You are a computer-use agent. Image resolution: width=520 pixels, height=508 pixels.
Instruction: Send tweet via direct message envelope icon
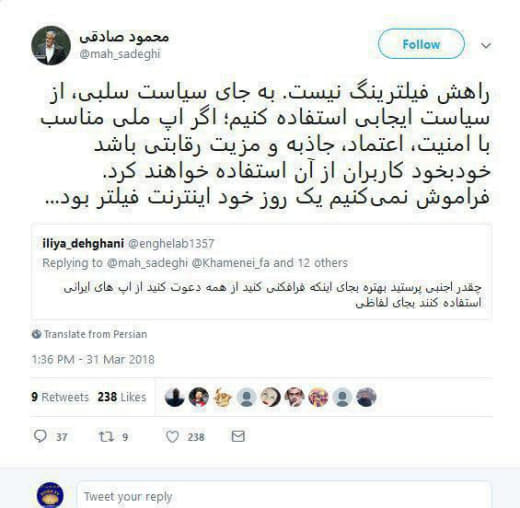(x=238, y=436)
